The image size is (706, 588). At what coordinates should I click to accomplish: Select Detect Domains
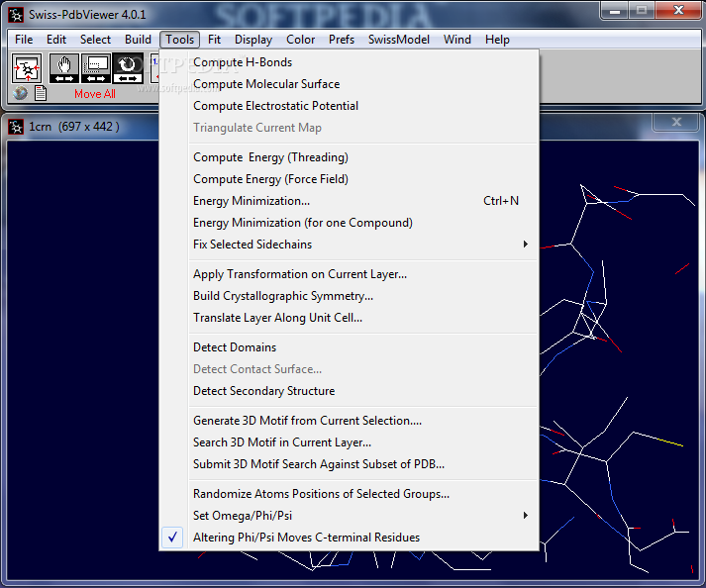tap(349, 347)
